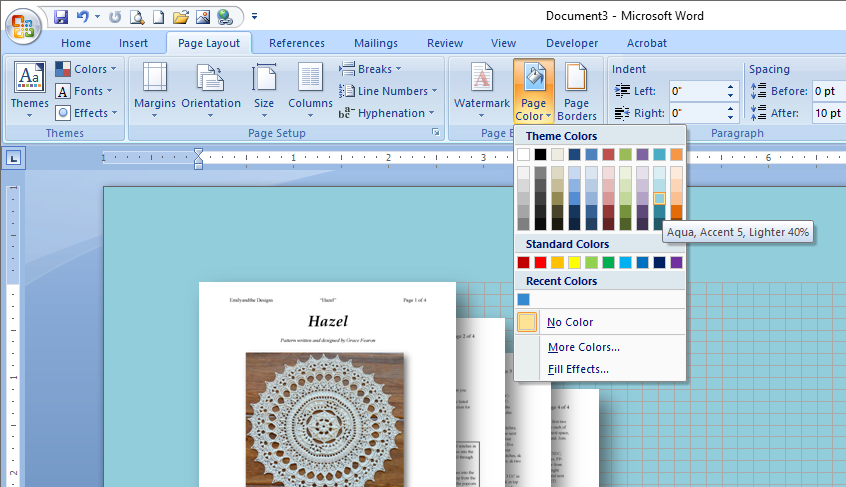The image size is (846, 487).
Task: Pick standard Red color swatch
Action: (540, 263)
